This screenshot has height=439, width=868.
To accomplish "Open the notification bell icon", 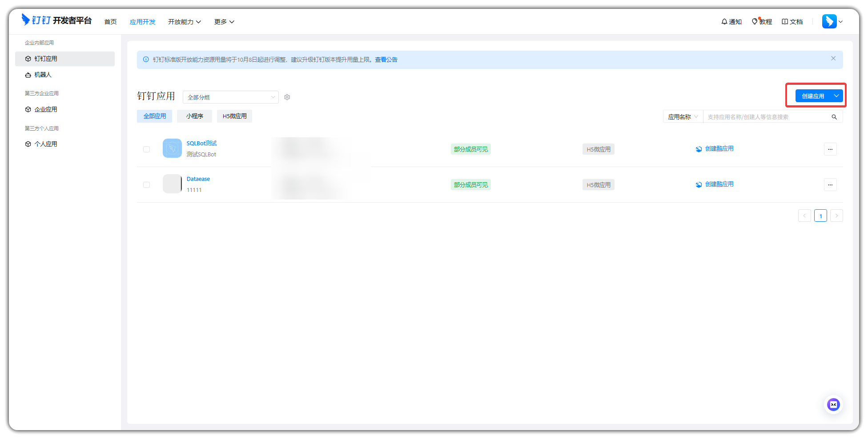I will [724, 22].
